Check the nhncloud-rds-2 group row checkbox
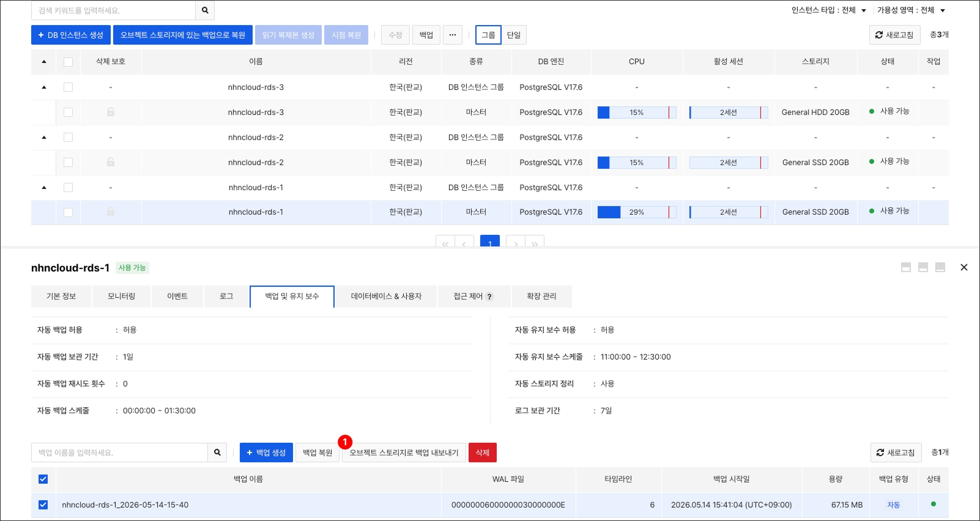Screen dimensions: 980x521 tap(68, 137)
